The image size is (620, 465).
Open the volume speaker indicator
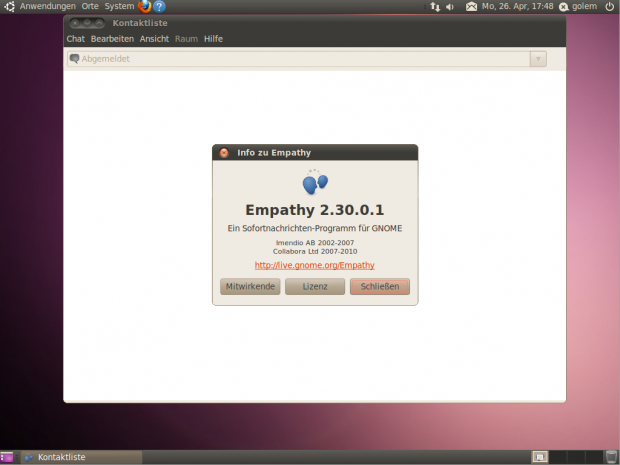[450, 7]
